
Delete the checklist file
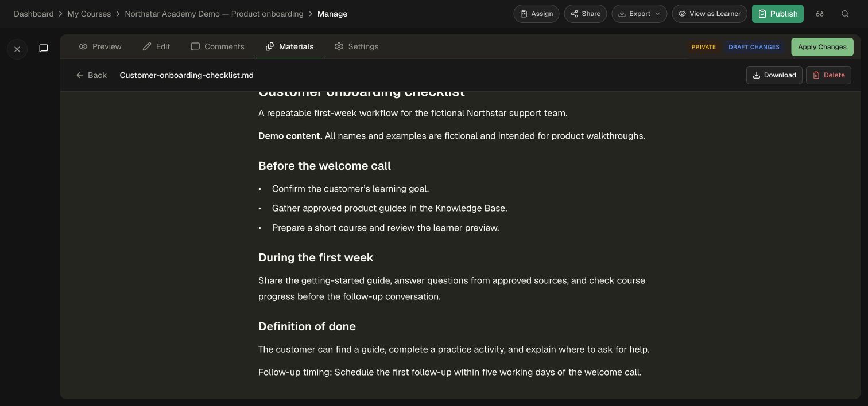point(828,75)
